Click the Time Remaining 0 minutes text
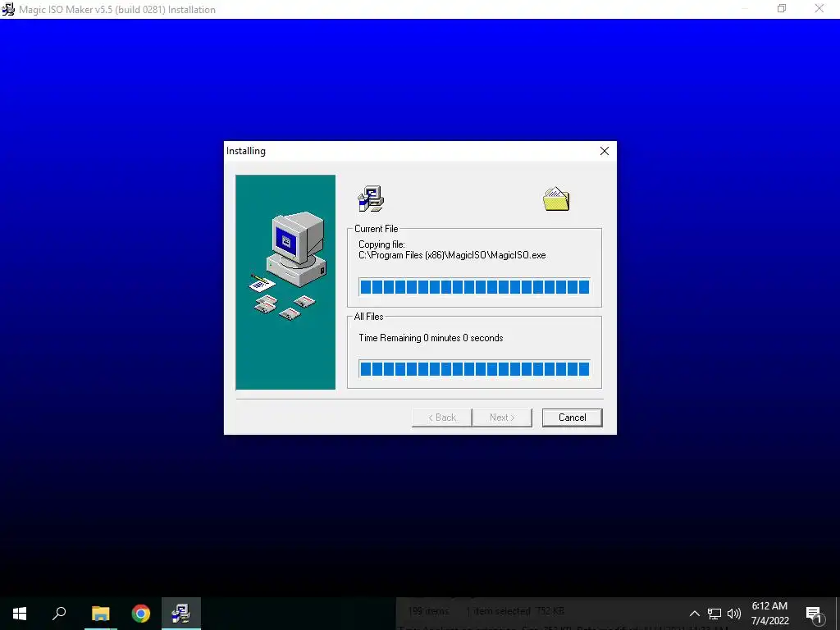Image resolution: width=840 pixels, height=630 pixels. (431, 338)
